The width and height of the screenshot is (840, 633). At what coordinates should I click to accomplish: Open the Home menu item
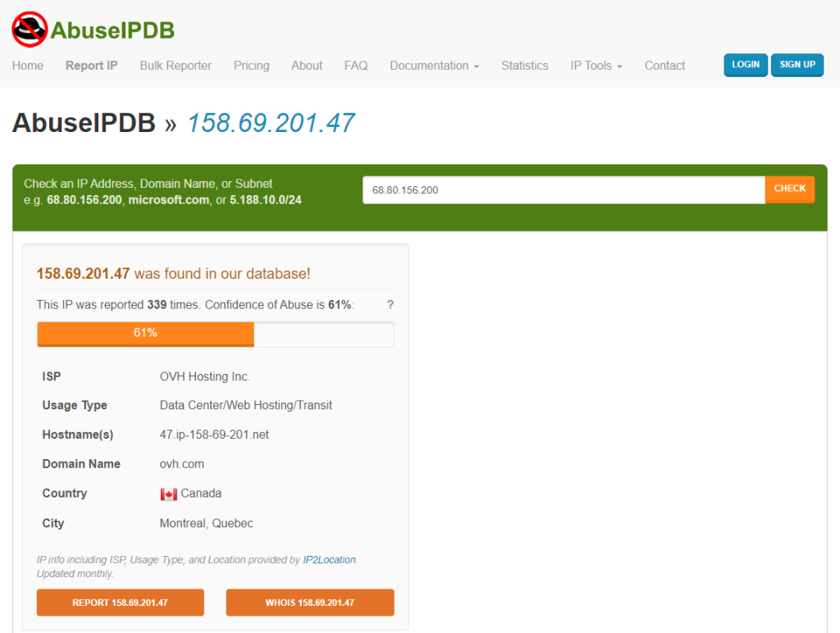[28, 66]
